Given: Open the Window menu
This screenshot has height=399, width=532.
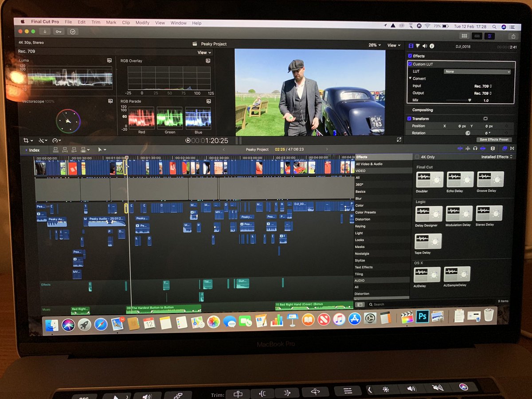Looking at the screenshot, I should coord(179,23).
